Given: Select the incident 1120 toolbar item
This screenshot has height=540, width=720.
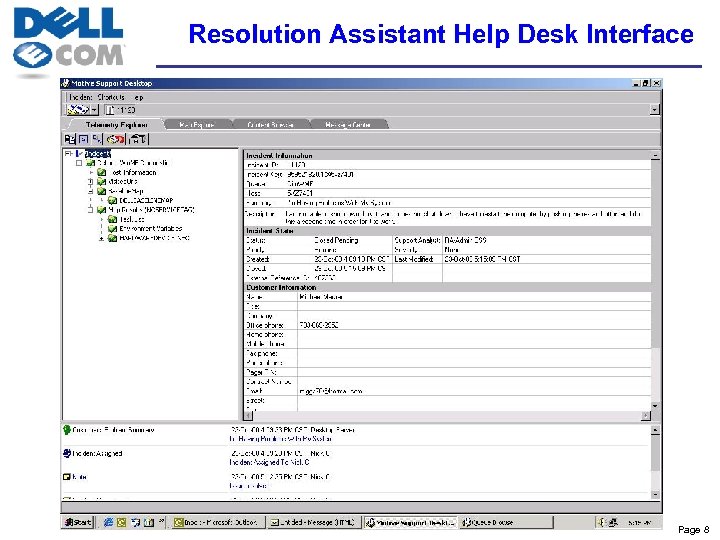Looking at the screenshot, I should (x=121, y=110).
